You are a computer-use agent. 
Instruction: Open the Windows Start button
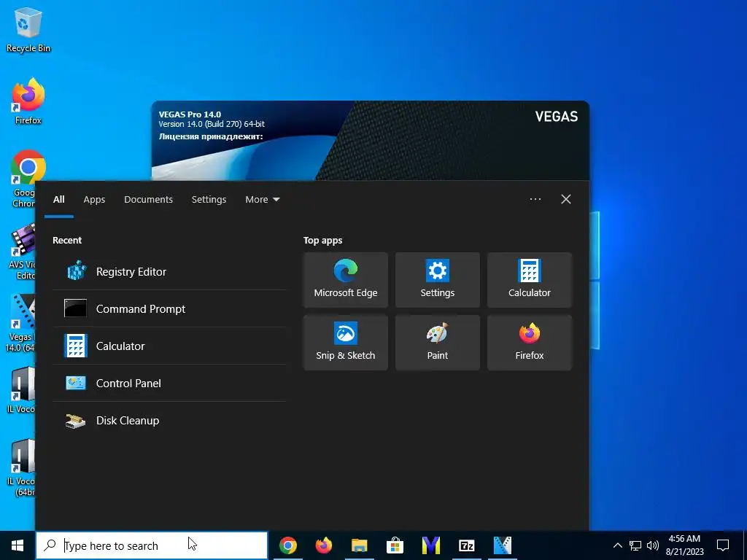(x=18, y=545)
